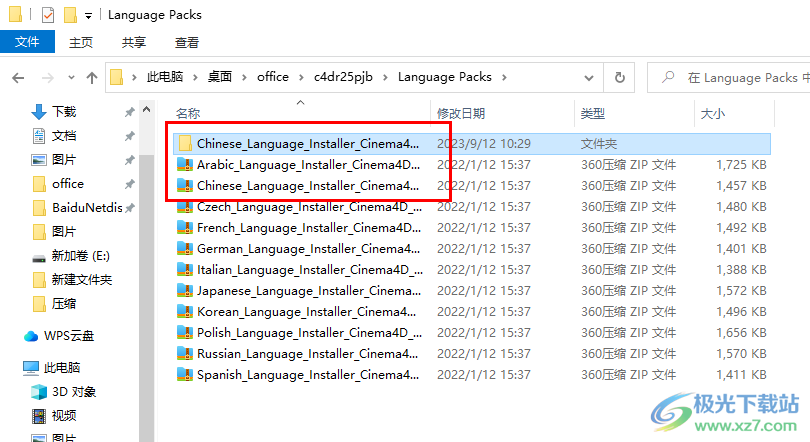Open the 共享 ribbon tab
The height and width of the screenshot is (442, 810).
[x=134, y=42]
